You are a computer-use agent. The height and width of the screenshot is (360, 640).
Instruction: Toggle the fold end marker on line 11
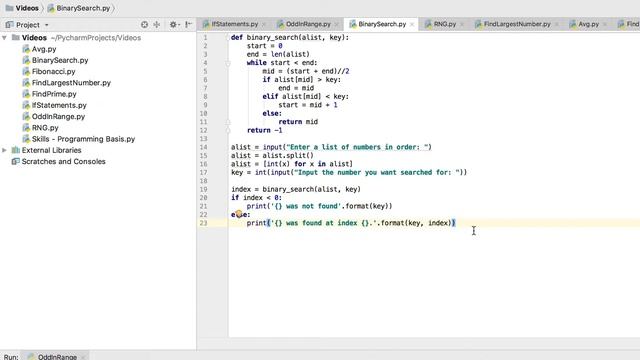[228, 122]
